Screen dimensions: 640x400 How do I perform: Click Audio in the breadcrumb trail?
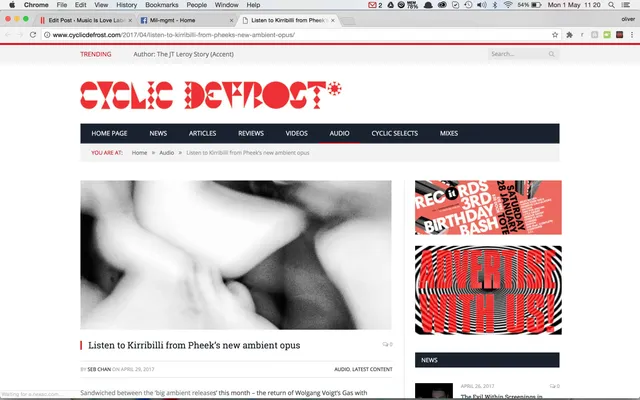(167, 153)
